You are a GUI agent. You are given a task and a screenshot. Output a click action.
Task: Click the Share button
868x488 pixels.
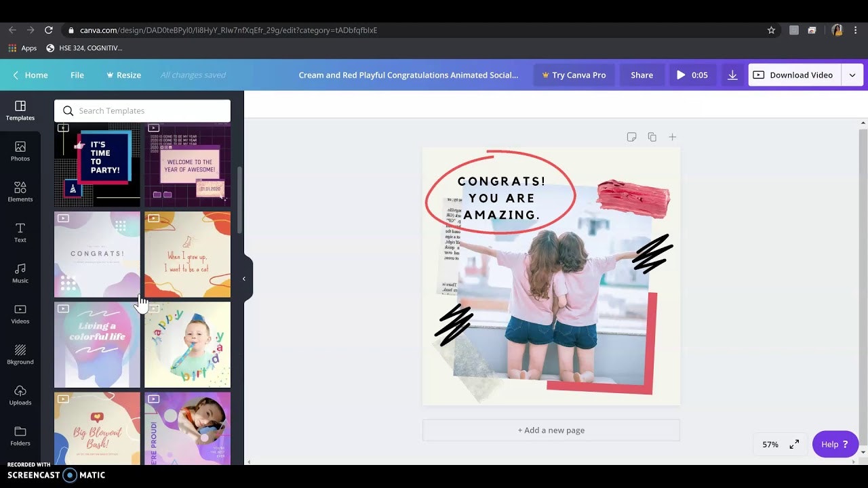pos(642,75)
